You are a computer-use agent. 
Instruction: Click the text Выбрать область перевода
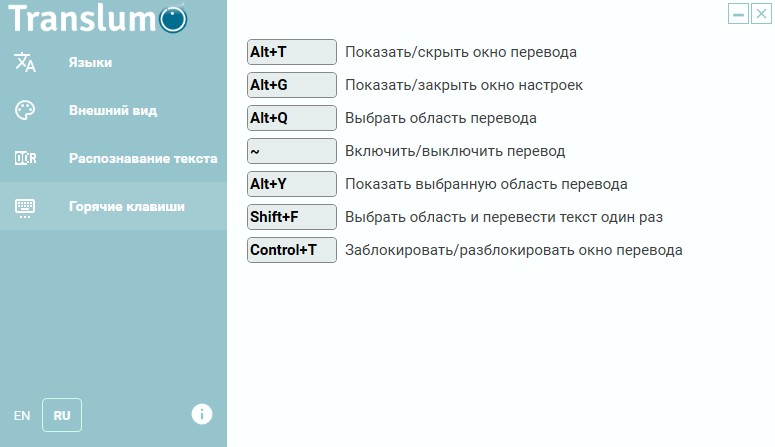click(440, 118)
